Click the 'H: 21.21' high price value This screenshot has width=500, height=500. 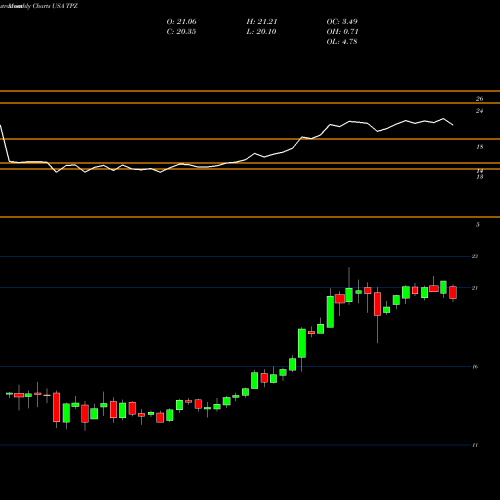[x=262, y=22]
